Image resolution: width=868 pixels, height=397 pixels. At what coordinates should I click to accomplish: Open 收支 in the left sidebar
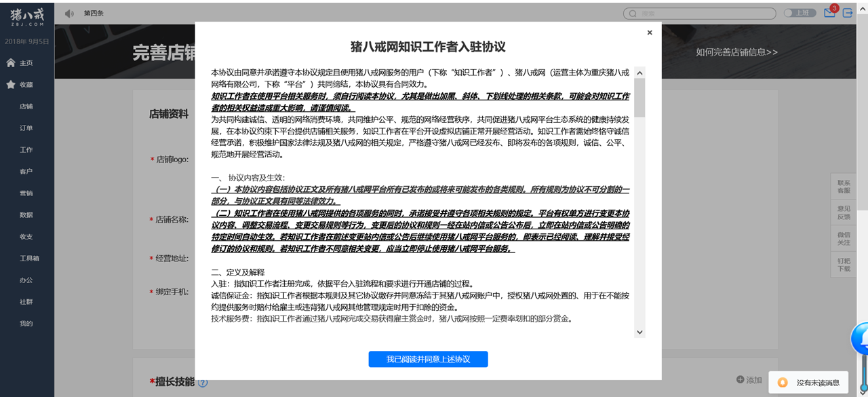[26, 237]
